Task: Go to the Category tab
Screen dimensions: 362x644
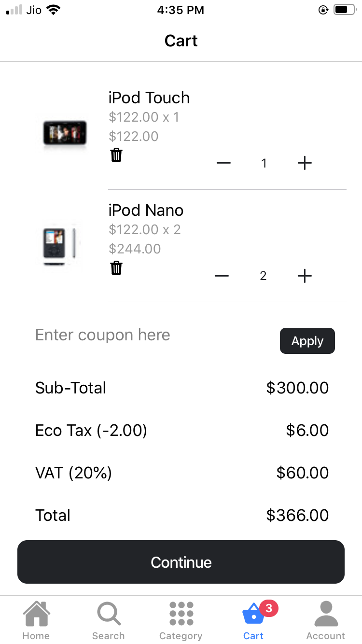Action: [x=181, y=620]
